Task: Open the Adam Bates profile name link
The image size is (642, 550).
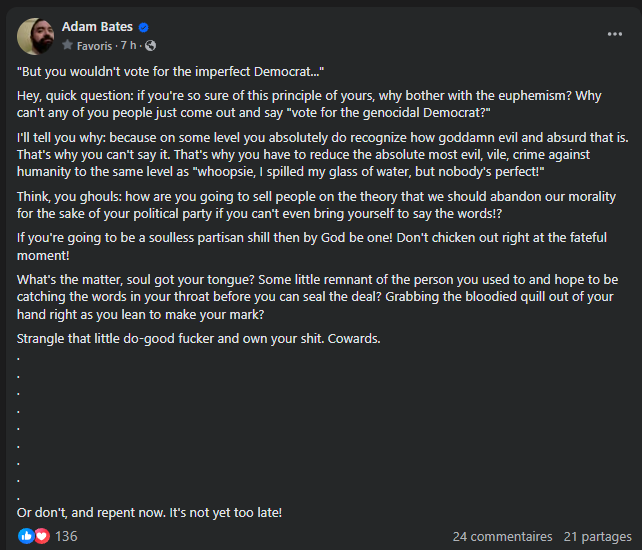Action: coord(96,27)
